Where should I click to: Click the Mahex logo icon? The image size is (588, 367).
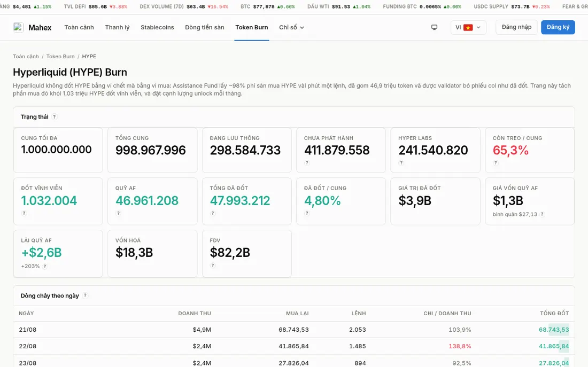point(18,27)
